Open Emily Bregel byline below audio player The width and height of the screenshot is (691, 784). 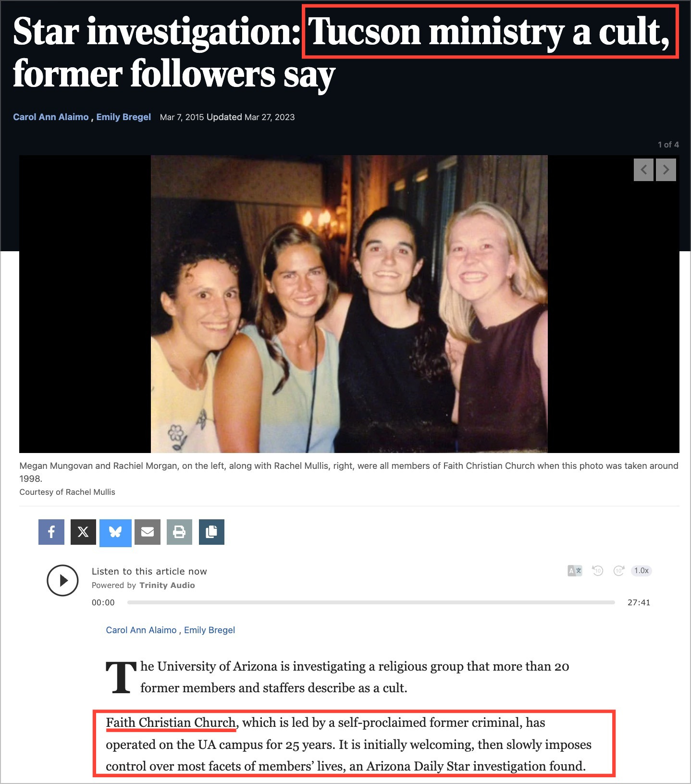tap(210, 630)
